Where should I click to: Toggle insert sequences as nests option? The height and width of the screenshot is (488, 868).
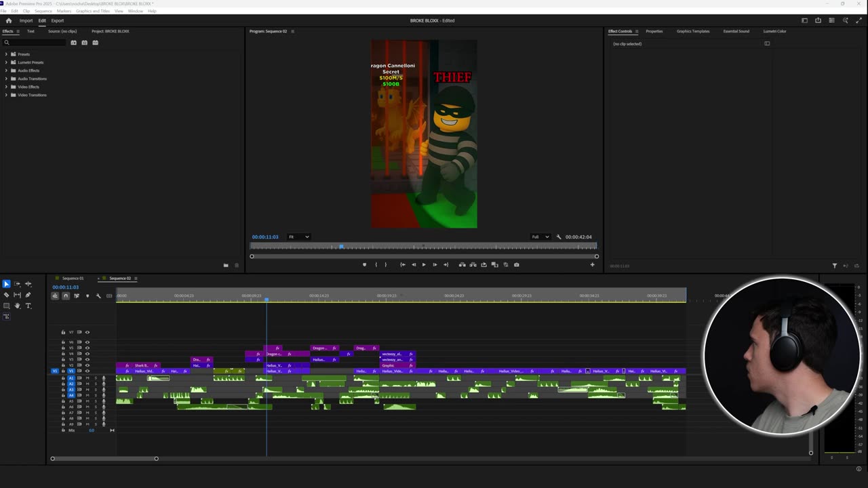click(55, 296)
